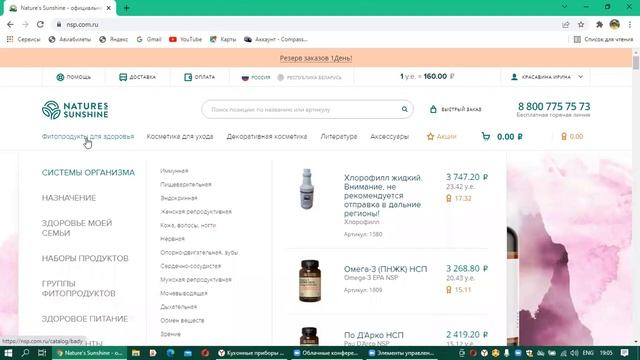This screenshot has width=640, height=360.
Task: Share this page icon in address bar
Action: (565, 25)
